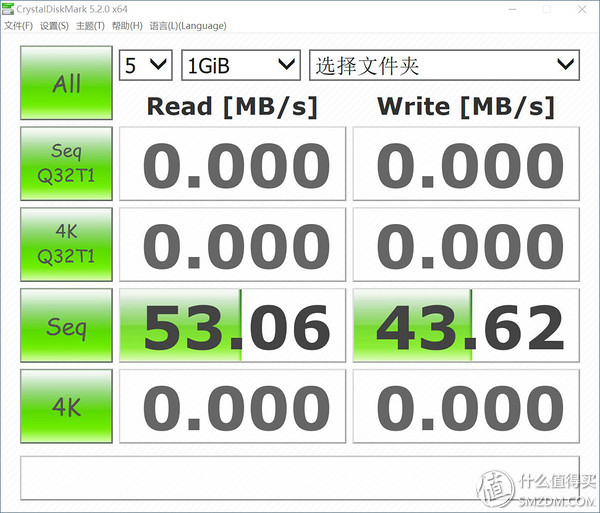Start the plain 4K test button

coord(66,406)
